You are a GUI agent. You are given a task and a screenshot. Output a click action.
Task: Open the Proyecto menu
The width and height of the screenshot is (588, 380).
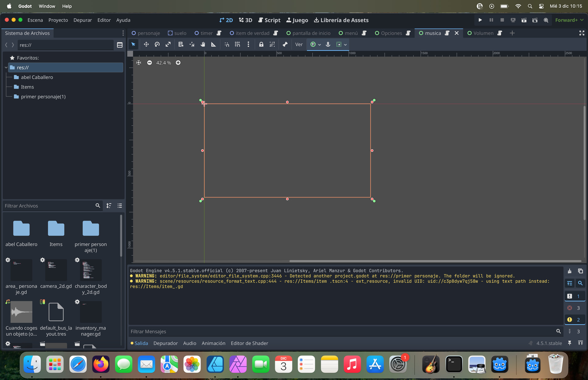pyautogui.click(x=58, y=20)
